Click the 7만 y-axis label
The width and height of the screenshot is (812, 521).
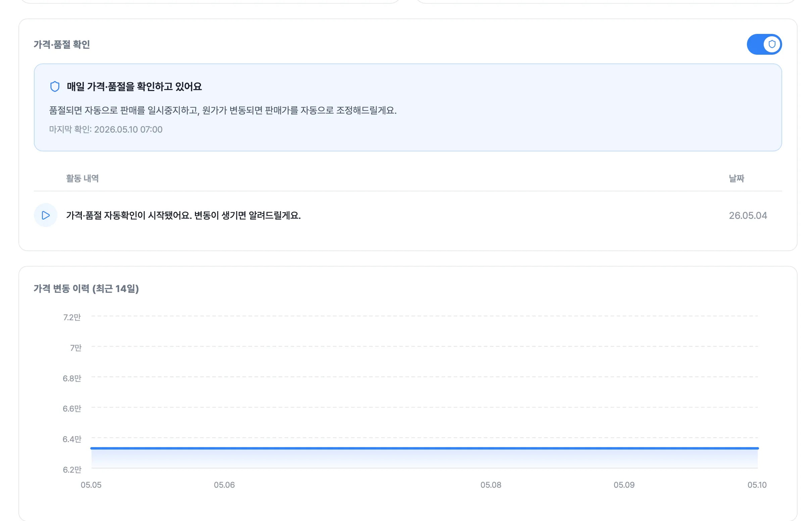[76, 348]
